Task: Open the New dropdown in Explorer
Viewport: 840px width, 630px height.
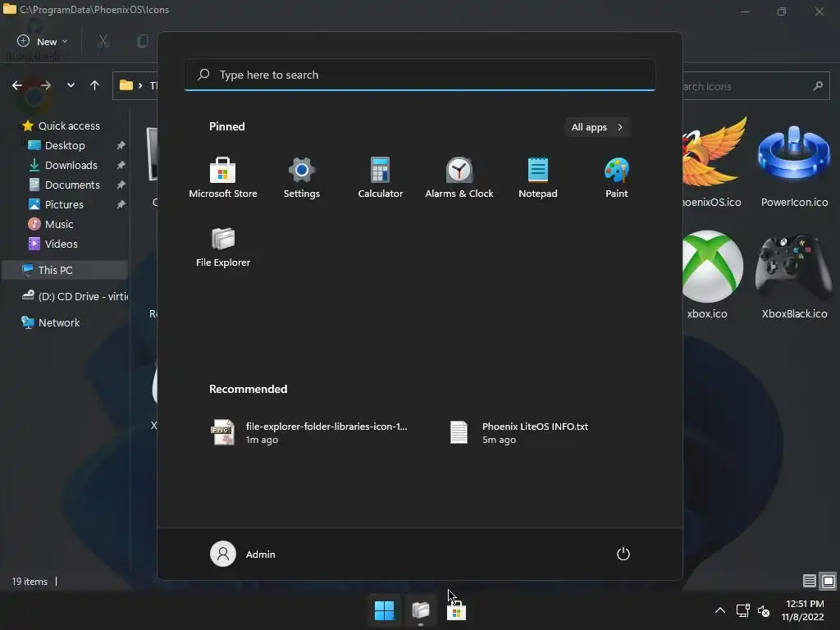Action: (43, 41)
